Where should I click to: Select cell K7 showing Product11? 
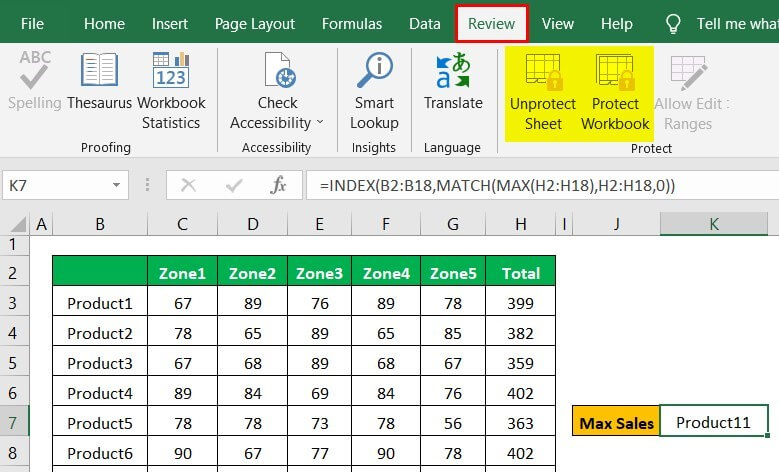tap(714, 421)
